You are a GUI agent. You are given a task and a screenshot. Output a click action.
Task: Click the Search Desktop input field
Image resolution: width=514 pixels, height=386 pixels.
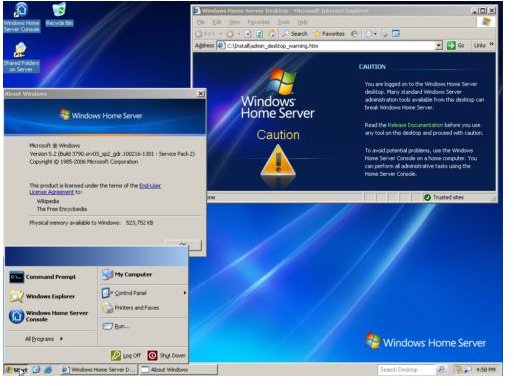pos(406,369)
